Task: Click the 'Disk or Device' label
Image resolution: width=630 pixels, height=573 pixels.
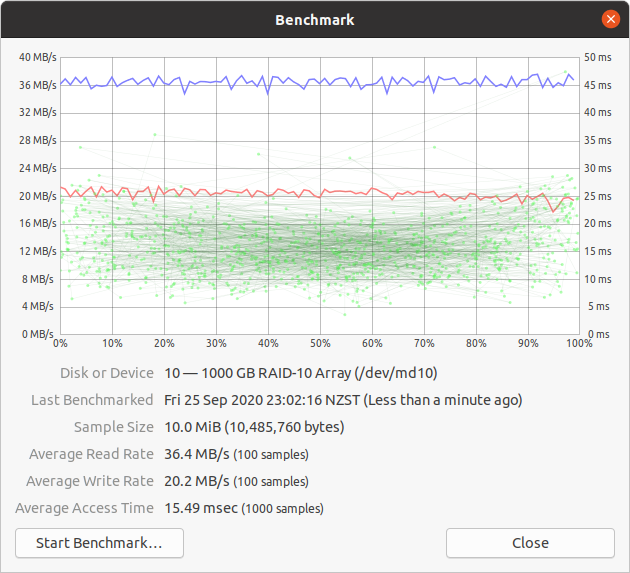Action: 107,373
